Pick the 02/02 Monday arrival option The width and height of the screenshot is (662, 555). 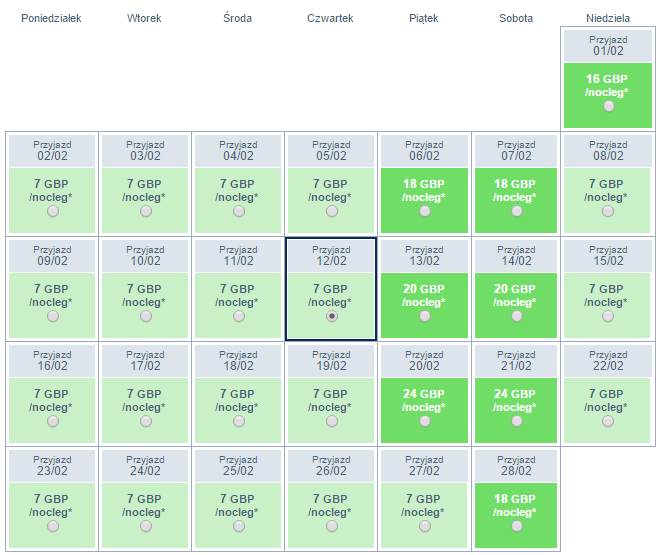coord(53,211)
